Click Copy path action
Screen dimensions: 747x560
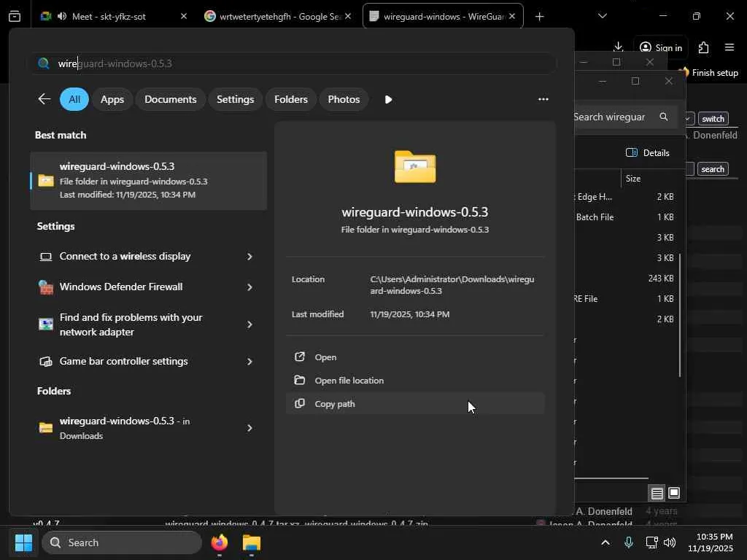click(415, 404)
